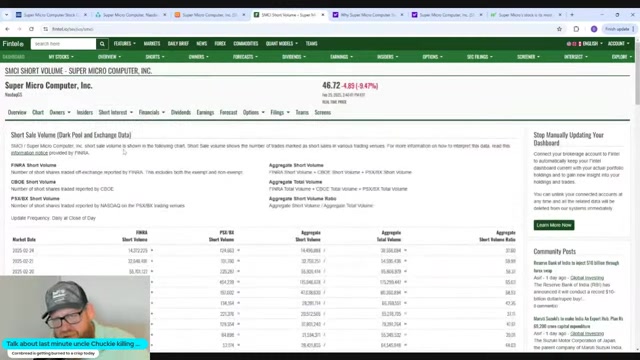Open the Short Interest dropdown
Viewport: 640px width, 360px height.
[x=116, y=112]
